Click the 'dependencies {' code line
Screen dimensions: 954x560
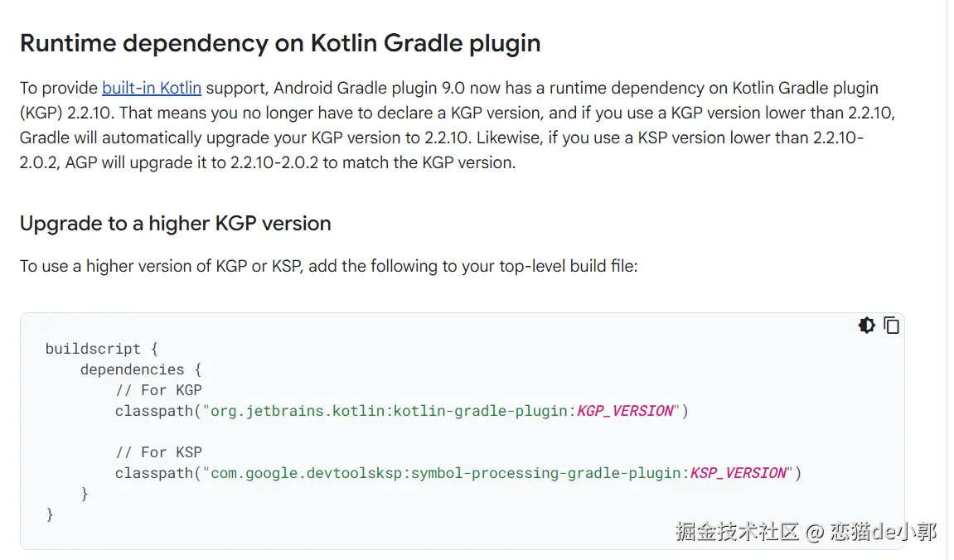[141, 369]
